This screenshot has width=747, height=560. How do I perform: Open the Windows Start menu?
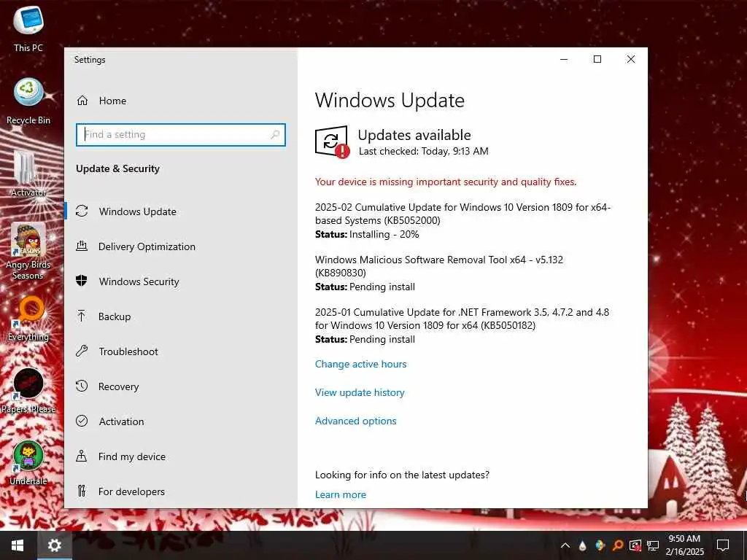18,545
